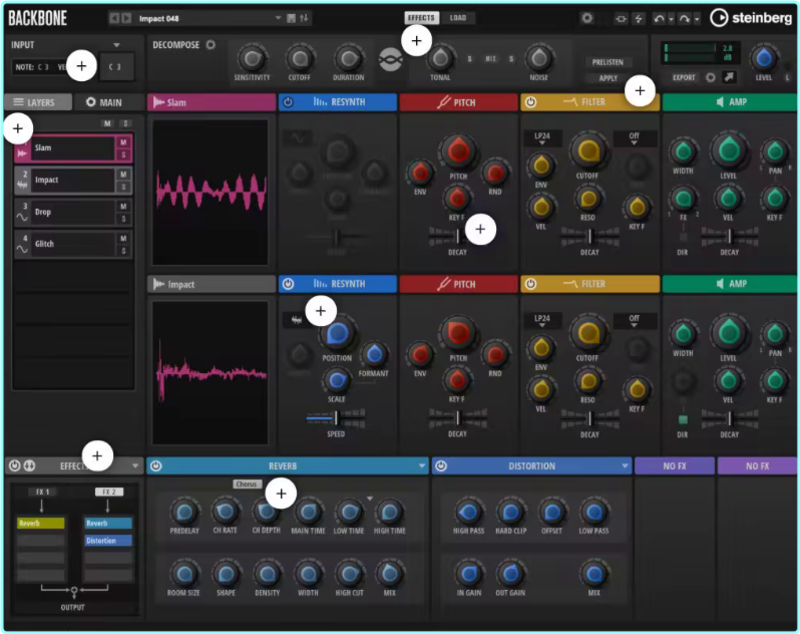800x634 pixels.
Task: Click the PRELISTEN button
Action: click(608, 62)
